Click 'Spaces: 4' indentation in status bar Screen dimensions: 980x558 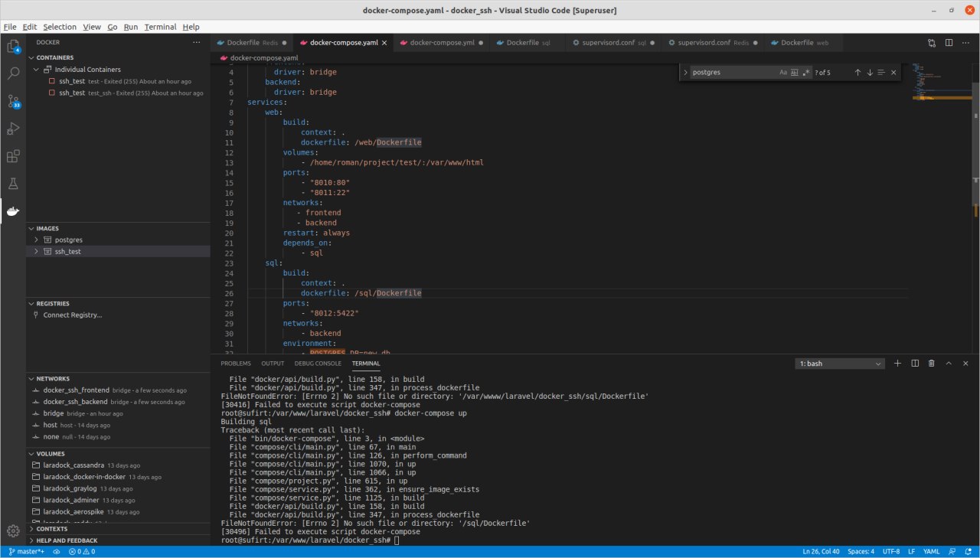pos(861,552)
